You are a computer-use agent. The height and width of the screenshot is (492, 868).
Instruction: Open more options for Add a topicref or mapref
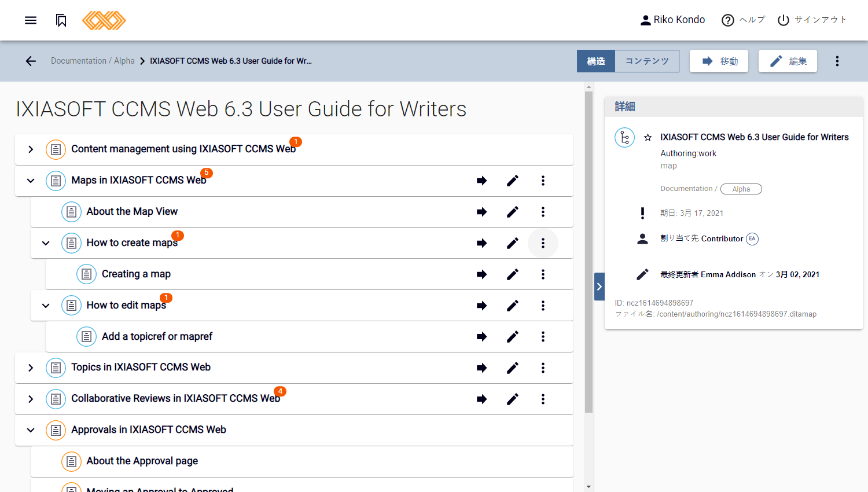543,337
